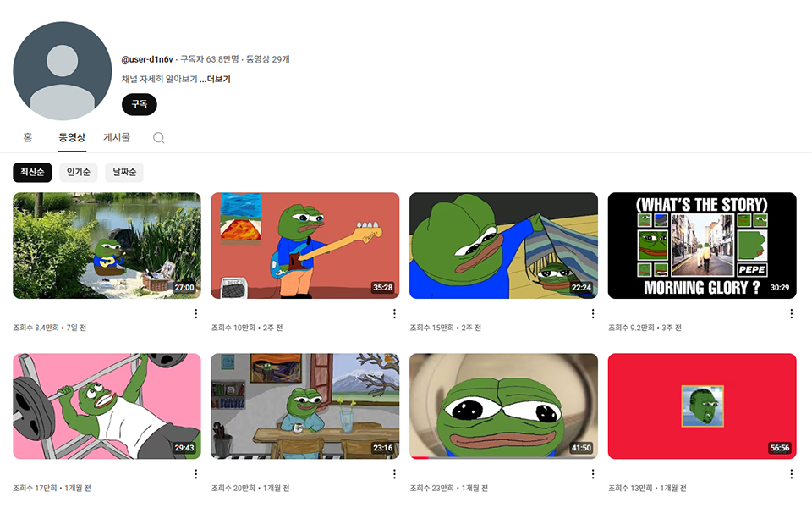Click 조회수 20만회 • 1개월 전 text
This screenshot has height=508, width=812.
click(x=250, y=488)
